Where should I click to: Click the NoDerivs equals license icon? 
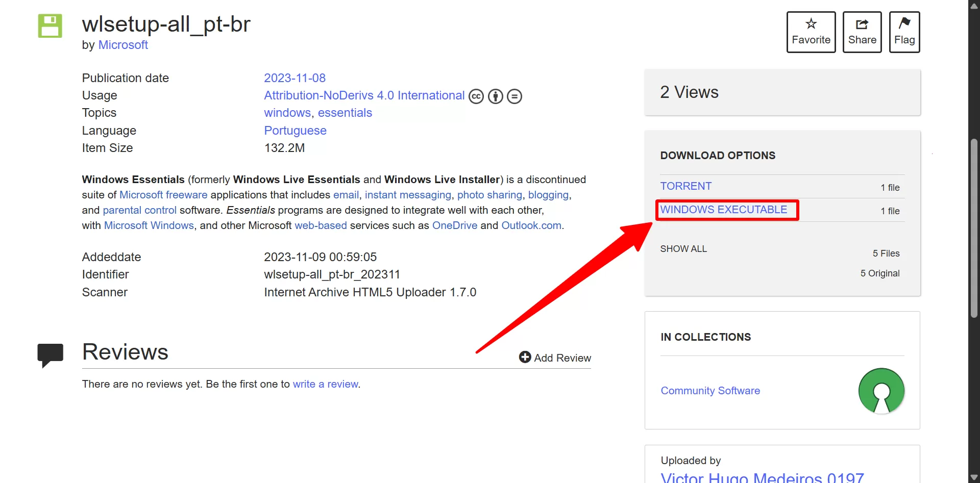(514, 96)
